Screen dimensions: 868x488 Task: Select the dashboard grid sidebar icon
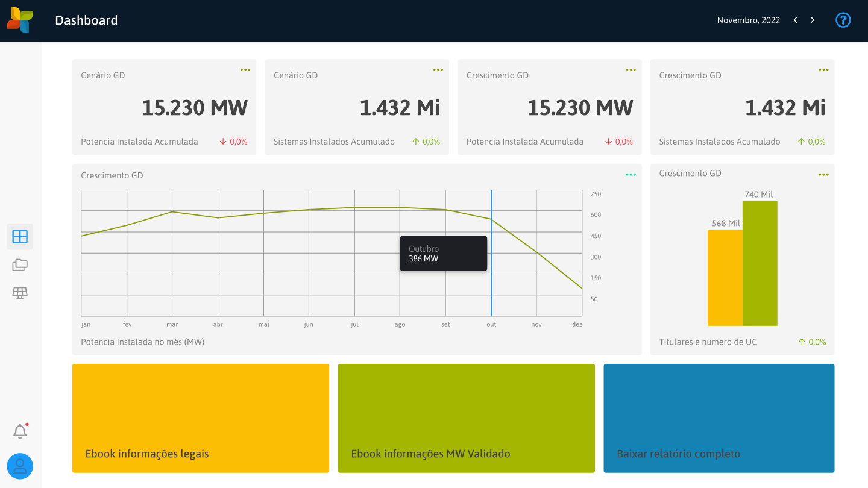click(x=20, y=237)
